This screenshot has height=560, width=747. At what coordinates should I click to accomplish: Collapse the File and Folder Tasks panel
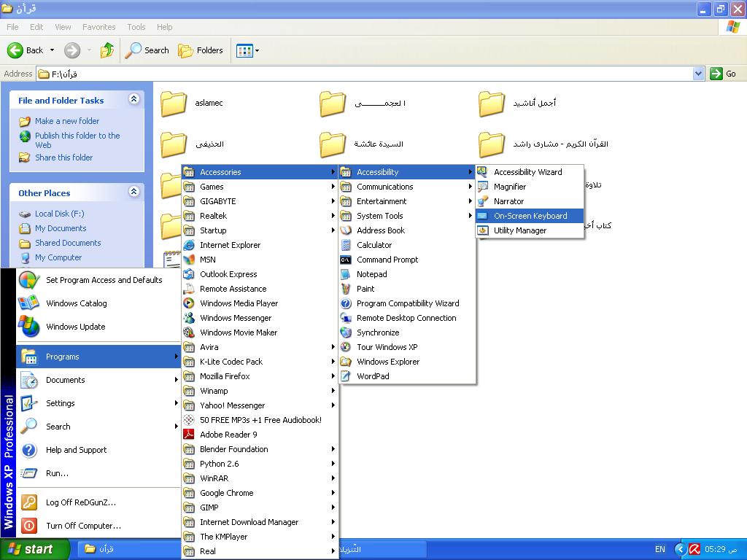(x=134, y=99)
